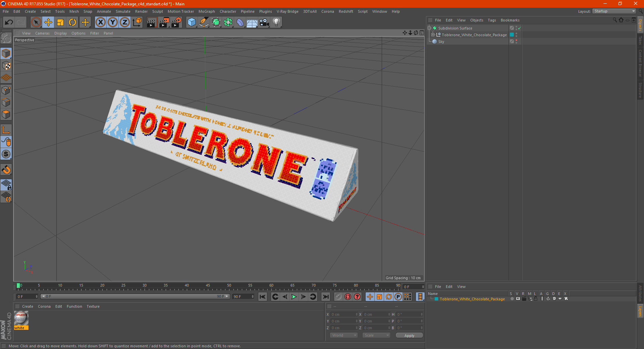The height and width of the screenshot is (349, 644).
Task: Switch to Points mode
Action: [x=6, y=90]
